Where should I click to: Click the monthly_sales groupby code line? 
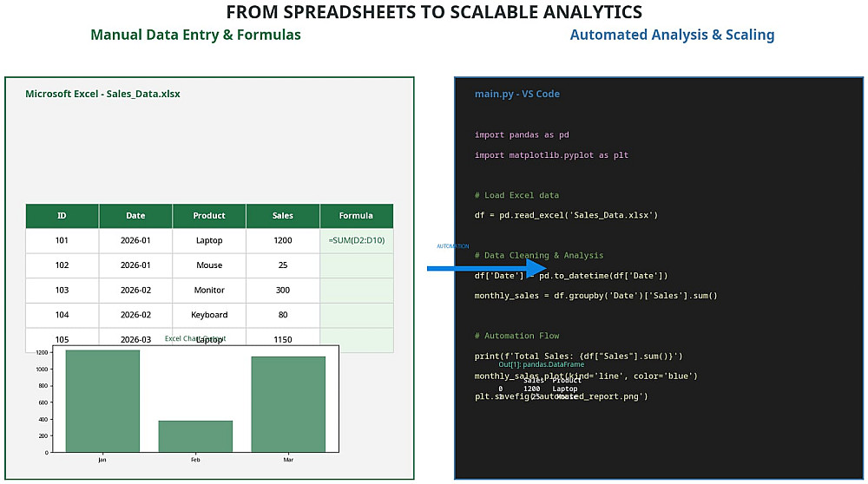coord(595,296)
